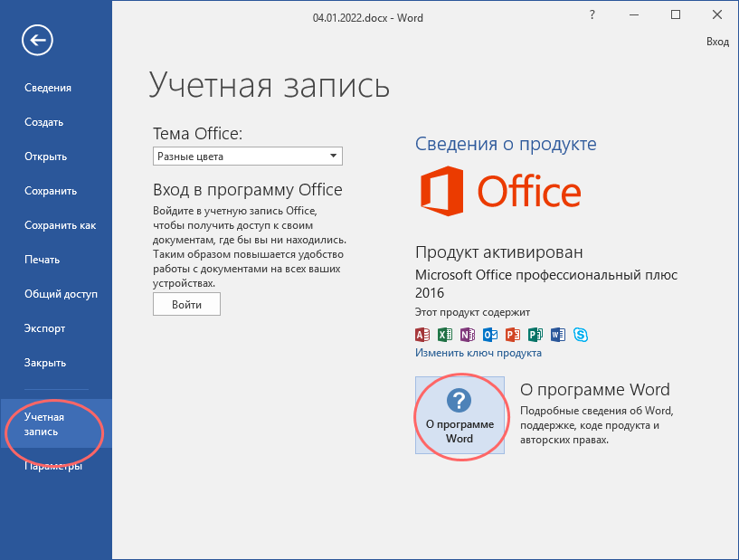The width and height of the screenshot is (739, 560).
Task: Select Учетная запись sidebar item
Action: point(56,423)
